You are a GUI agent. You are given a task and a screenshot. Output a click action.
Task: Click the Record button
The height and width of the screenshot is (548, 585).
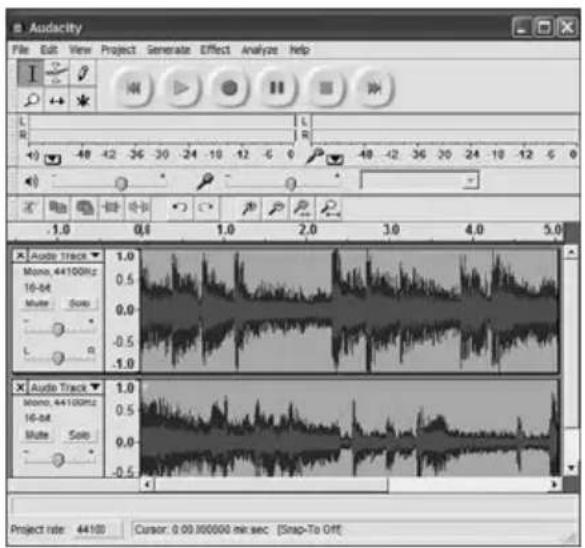click(x=229, y=88)
